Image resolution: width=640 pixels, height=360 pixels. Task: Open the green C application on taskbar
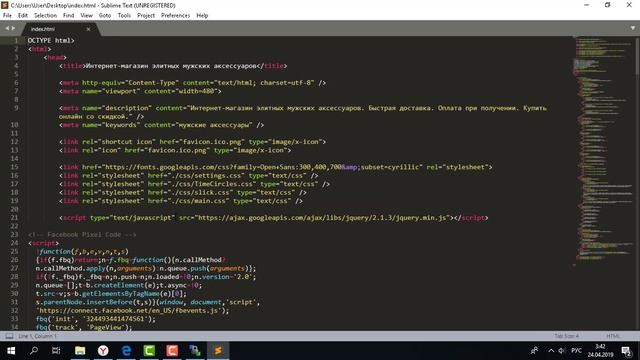click(x=149, y=351)
